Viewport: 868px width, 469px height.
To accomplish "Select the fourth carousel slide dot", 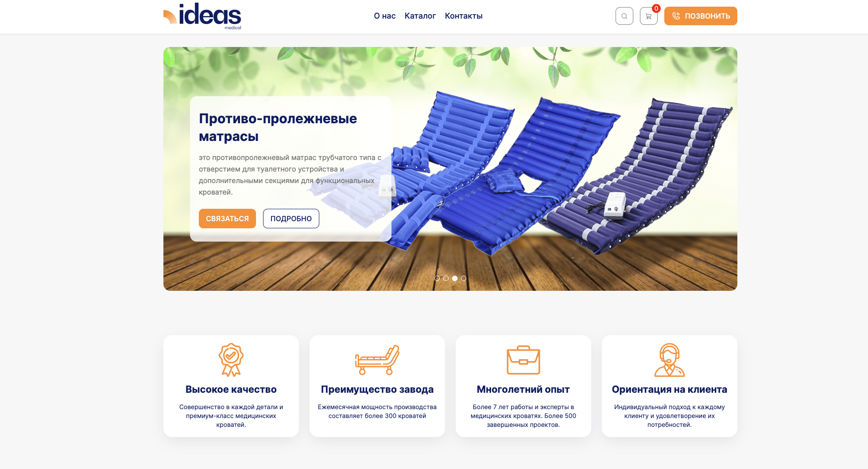I will tap(464, 278).
